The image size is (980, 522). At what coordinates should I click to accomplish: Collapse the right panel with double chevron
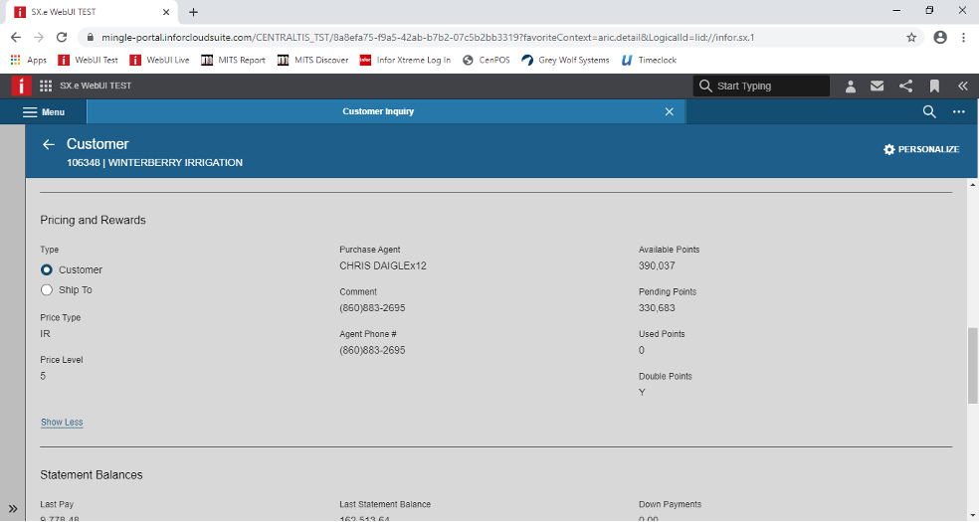pos(962,86)
